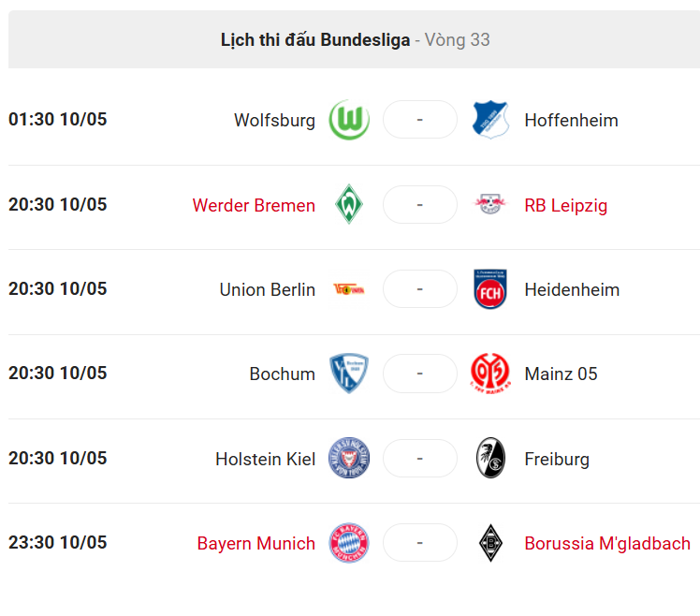Viewport: 700px width, 616px height.
Task: Click the Bochum vs Mainz 05 score box
Action: 419,374
